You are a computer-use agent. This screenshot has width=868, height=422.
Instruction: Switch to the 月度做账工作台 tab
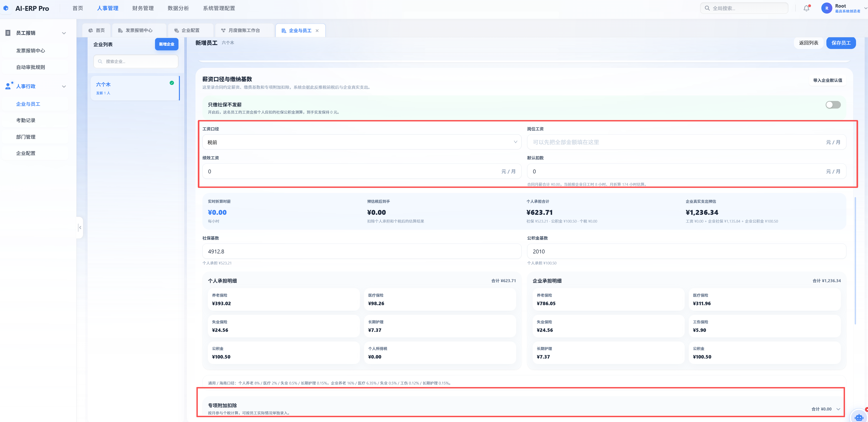244,30
